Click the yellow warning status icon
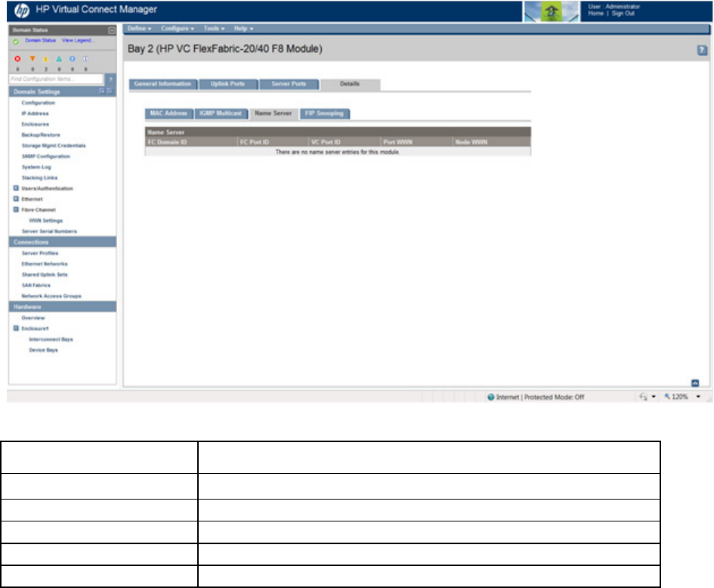The width and height of the screenshot is (714, 588). (x=45, y=59)
